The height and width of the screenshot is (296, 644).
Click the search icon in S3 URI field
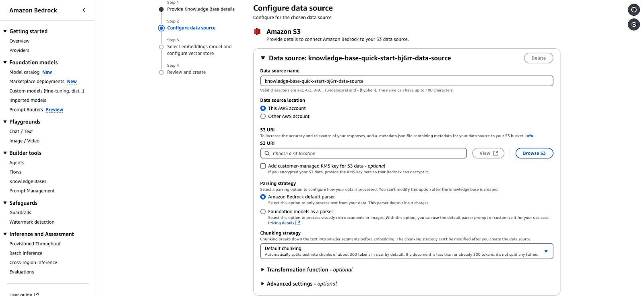pyautogui.click(x=267, y=153)
